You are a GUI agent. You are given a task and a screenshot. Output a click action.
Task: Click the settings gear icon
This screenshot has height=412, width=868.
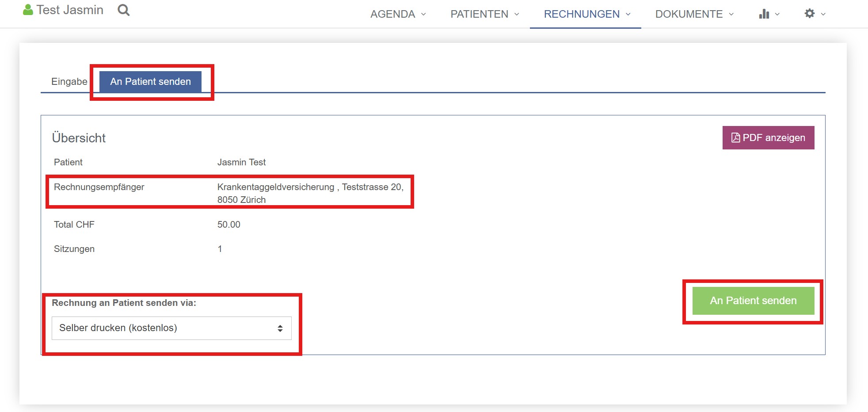pos(809,14)
